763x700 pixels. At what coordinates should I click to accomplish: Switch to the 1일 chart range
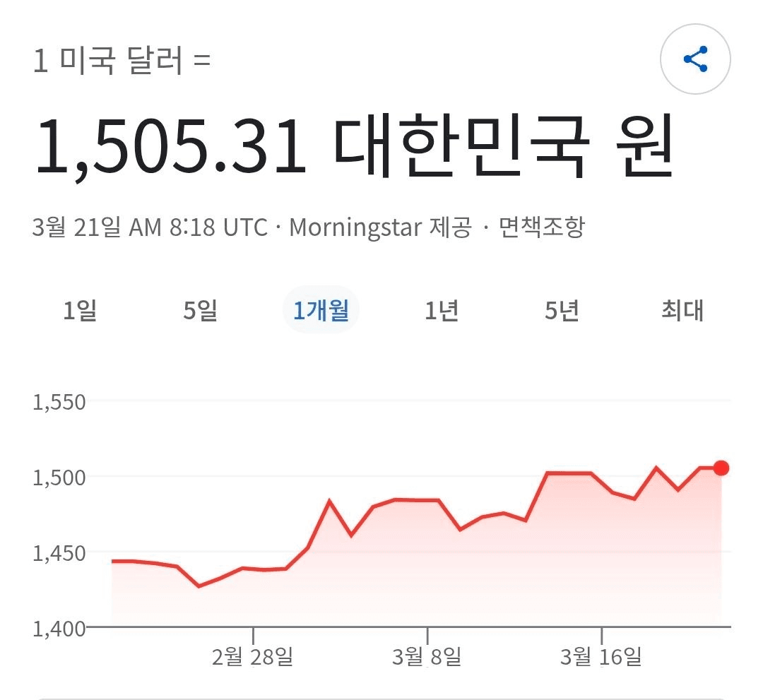coord(80,310)
